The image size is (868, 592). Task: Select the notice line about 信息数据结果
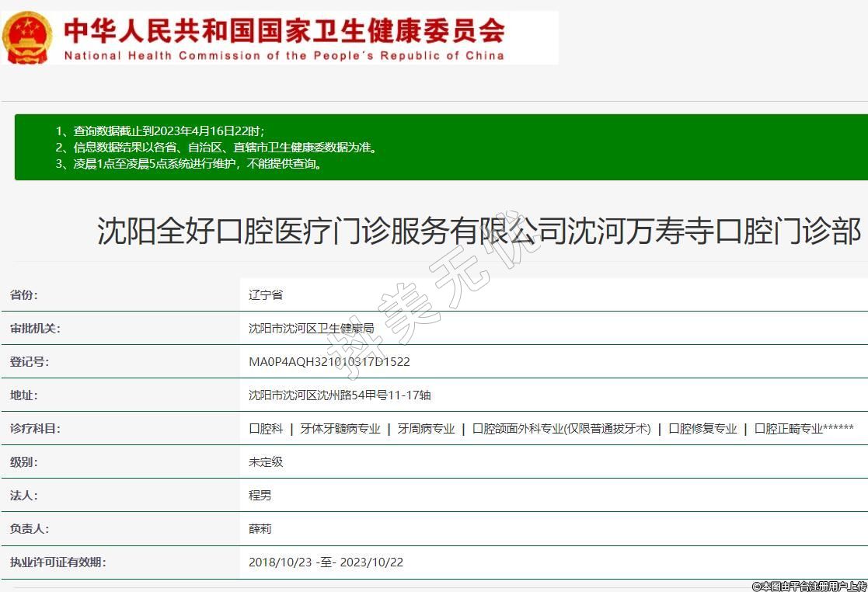pyautogui.click(x=217, y=148)
